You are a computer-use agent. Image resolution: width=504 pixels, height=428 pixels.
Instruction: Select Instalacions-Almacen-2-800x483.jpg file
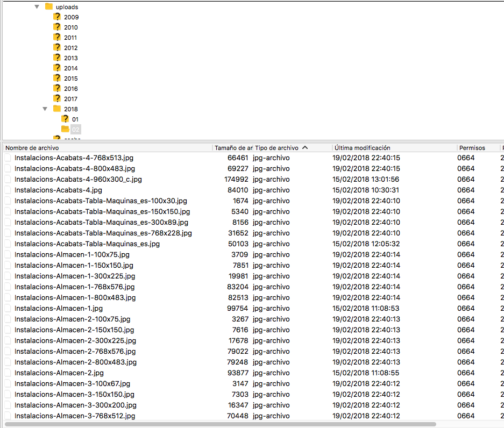click(x=75, y=362)
